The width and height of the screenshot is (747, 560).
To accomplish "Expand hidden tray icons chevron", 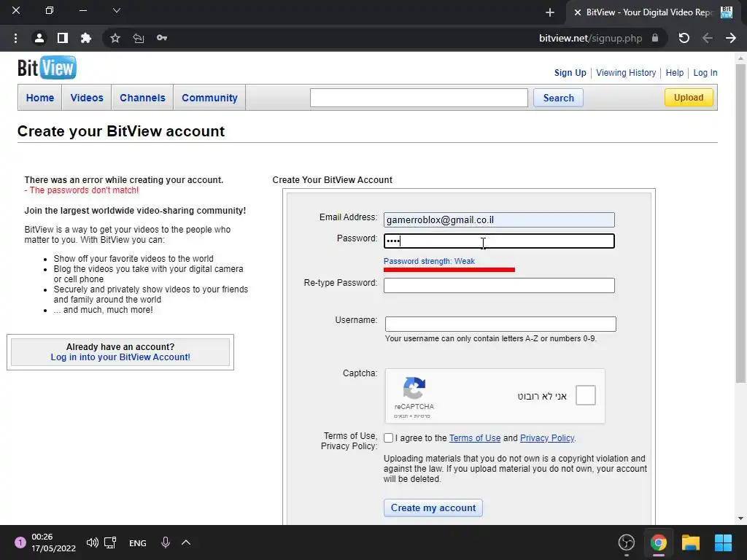I will [186, 542].
